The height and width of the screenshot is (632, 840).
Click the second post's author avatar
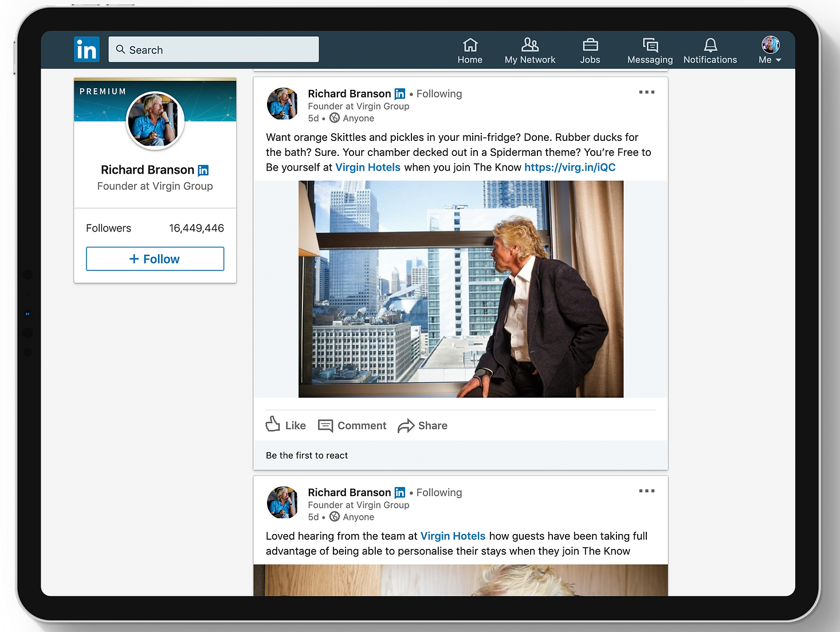(x=282, y=503)
